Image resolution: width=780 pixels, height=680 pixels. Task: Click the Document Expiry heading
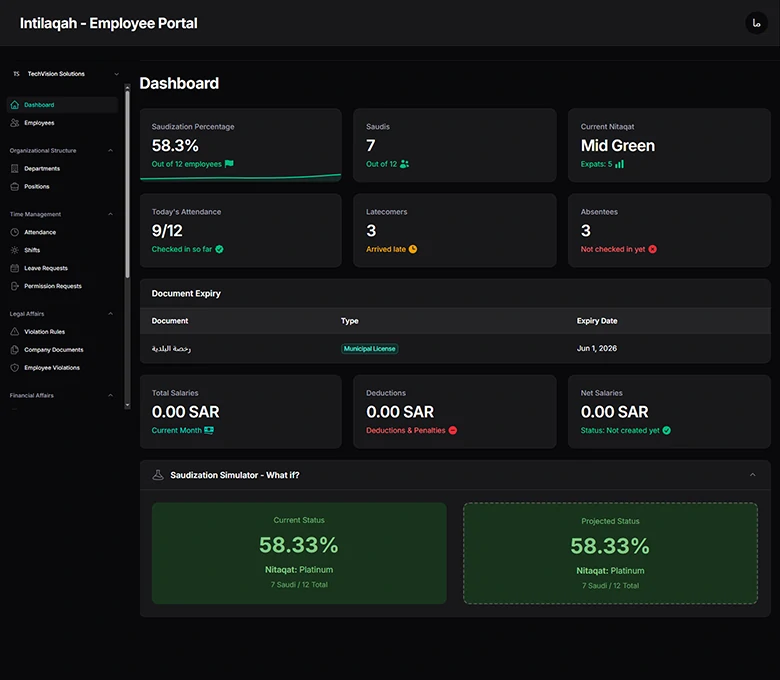pyautogui.click(x=186, y=293)
